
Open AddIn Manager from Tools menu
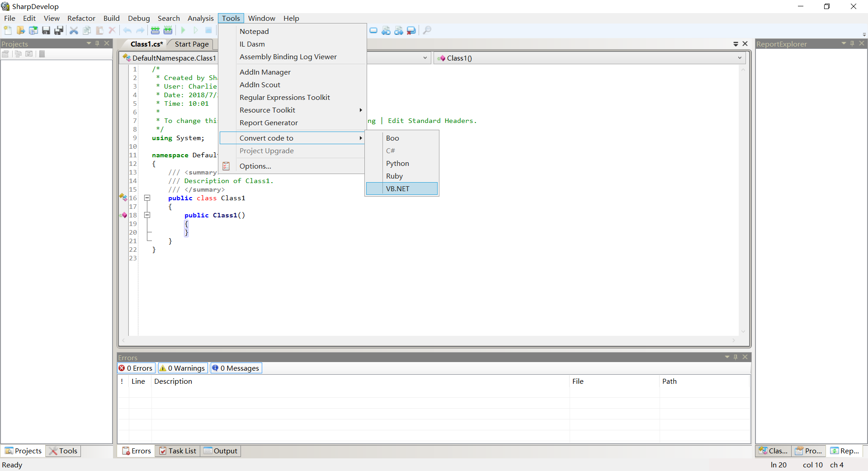[292, 72]
